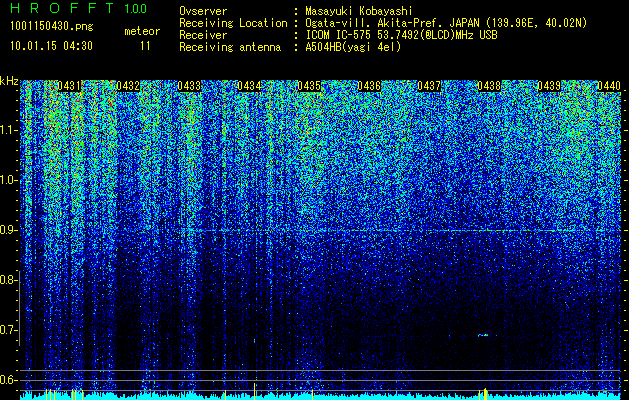Click the HROFFT title text
629x400 pixels.
(x=62, y=8)
